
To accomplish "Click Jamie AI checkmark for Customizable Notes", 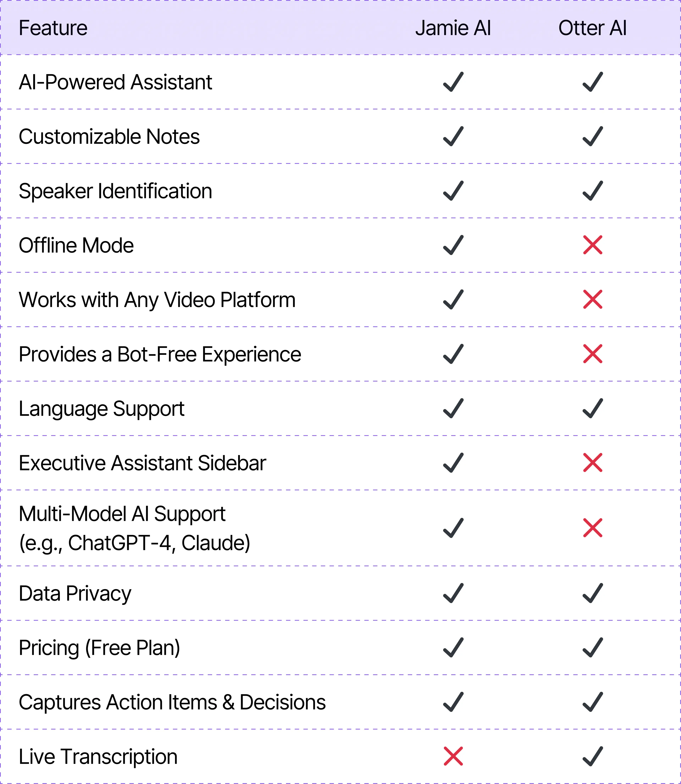I will point(453,136).
